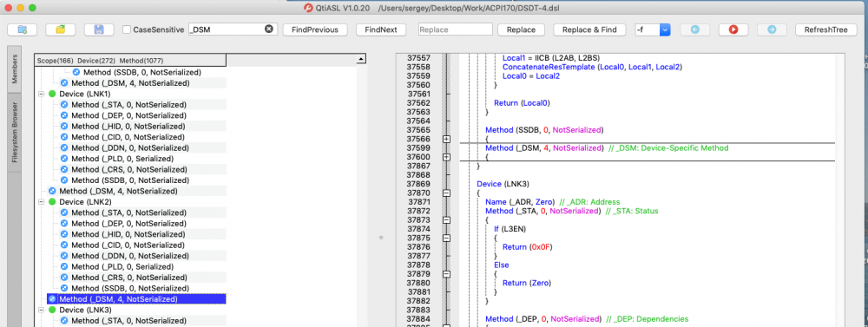
Task: Click the Scope Device Method tree header
Action: (x=130, y=61)
